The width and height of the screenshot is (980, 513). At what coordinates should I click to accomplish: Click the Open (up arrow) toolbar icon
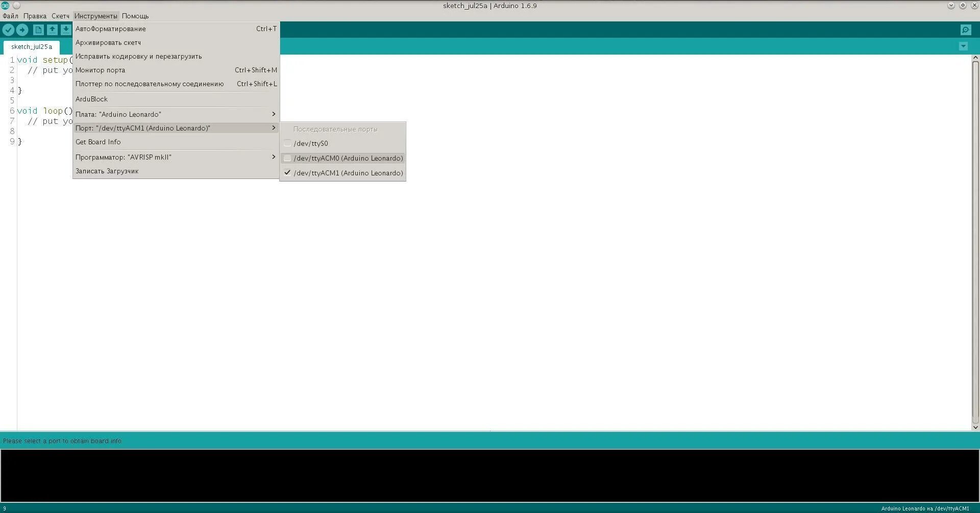(x=53, y=30)
